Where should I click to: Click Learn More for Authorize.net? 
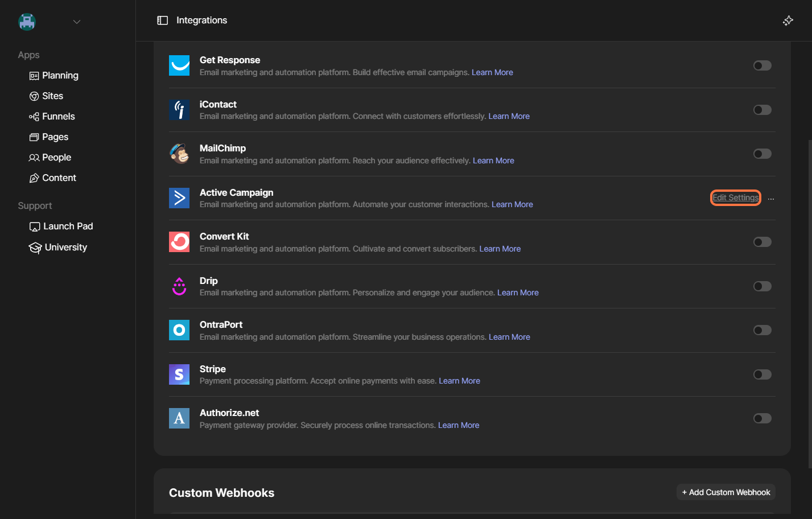pyautogui.click(x=459, y=425)
